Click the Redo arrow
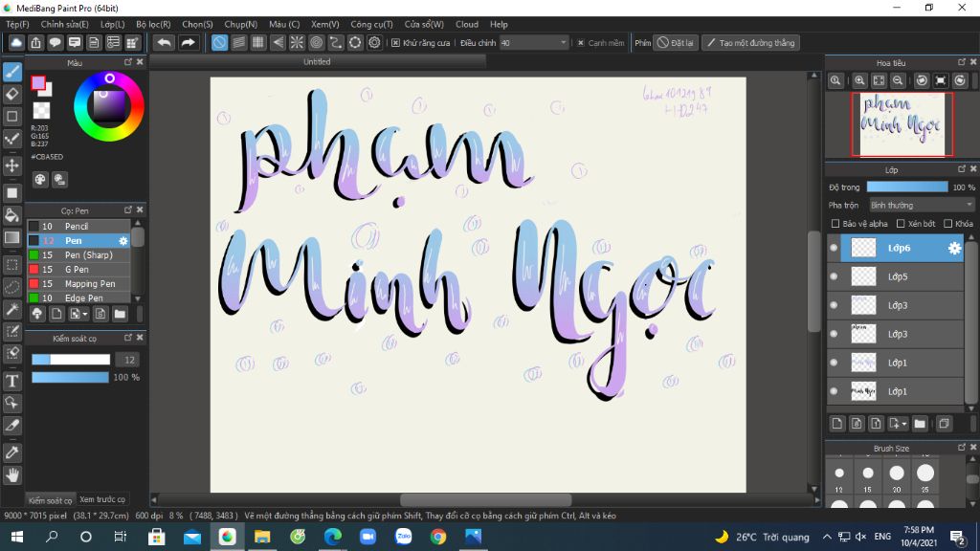980x551 pixels. point(188,42)
